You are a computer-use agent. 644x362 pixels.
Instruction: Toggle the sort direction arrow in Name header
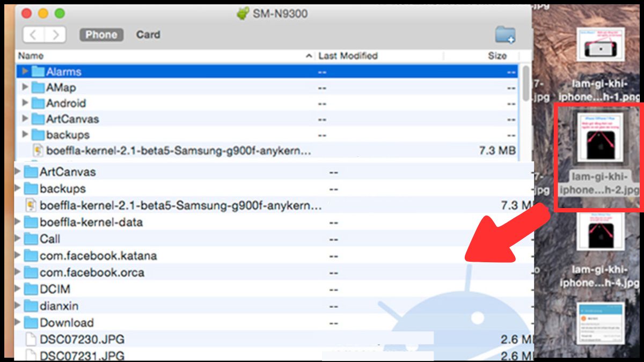click(x=309, y=56)
